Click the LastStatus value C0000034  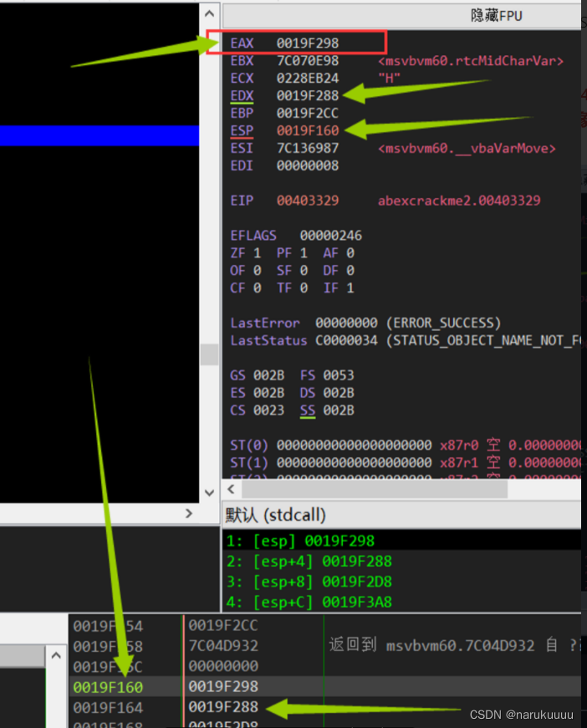click(346, 340)
